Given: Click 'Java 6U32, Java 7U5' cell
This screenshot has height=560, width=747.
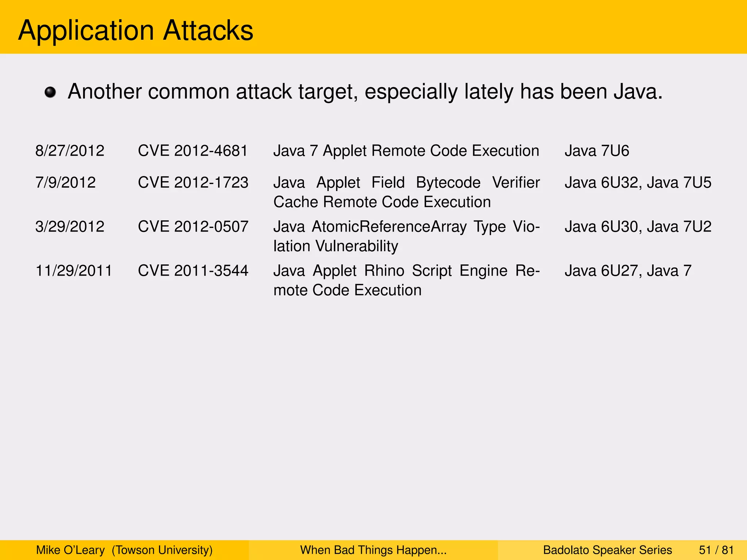Looking at the screenshot, I should click(x=638, y=182).
